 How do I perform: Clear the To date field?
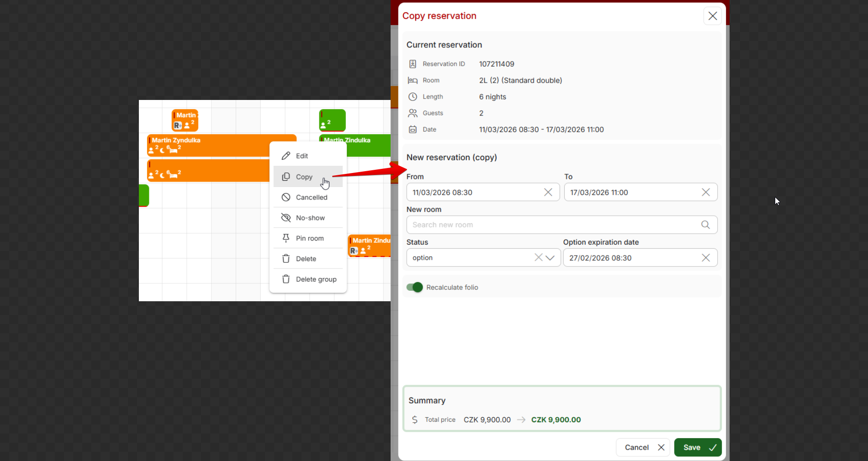(x=705, y=192)
